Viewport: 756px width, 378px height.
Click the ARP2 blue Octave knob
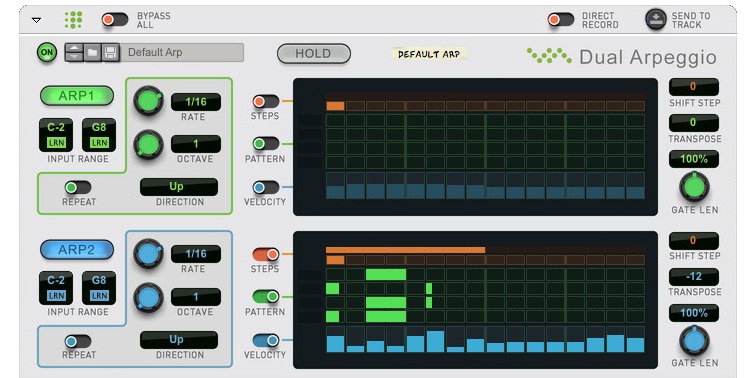[148, 297]
